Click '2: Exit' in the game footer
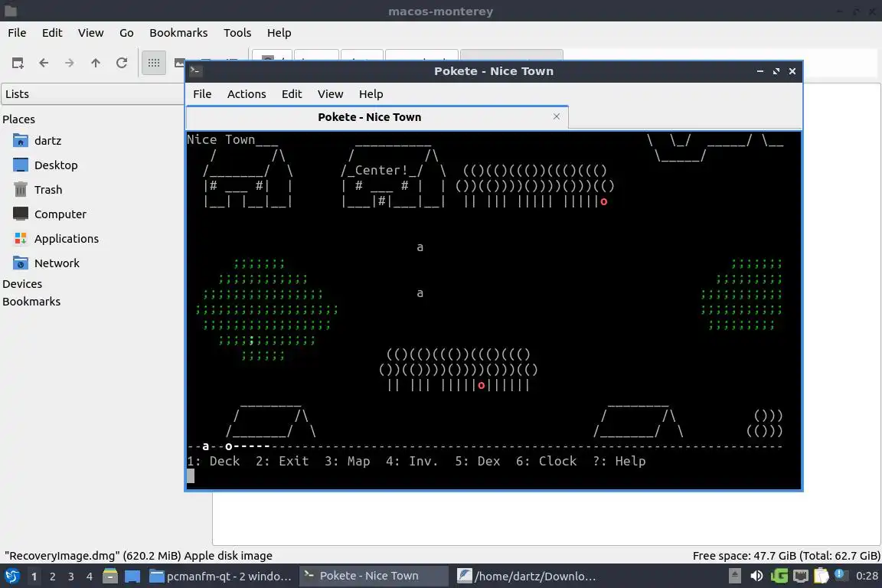Viewport: 882px width, 588px height. tap(283, 461)
